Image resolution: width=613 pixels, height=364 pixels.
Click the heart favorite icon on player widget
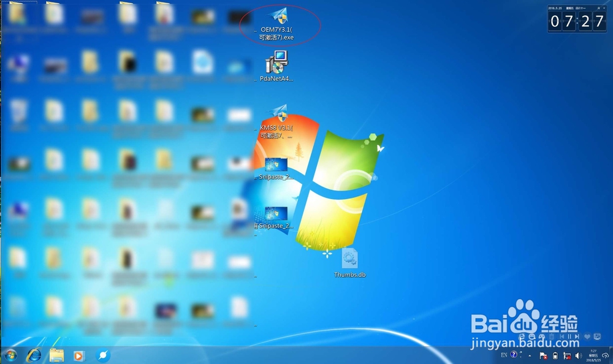[587, 336]
